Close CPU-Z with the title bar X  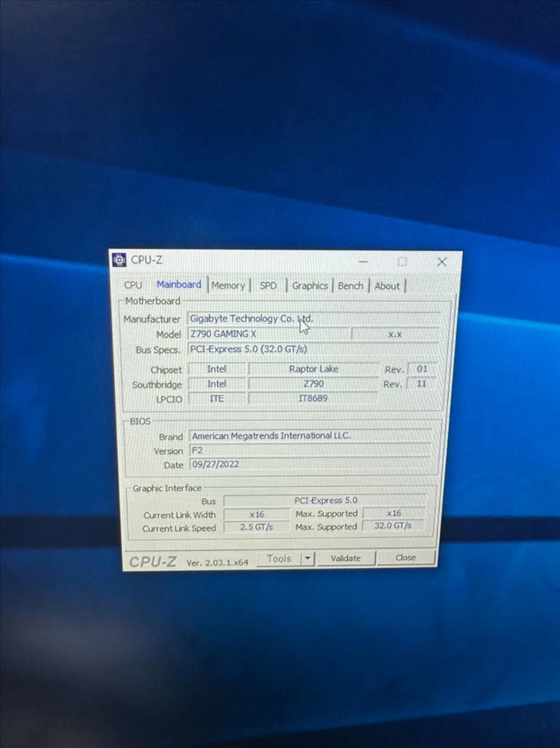coord(442,262)
